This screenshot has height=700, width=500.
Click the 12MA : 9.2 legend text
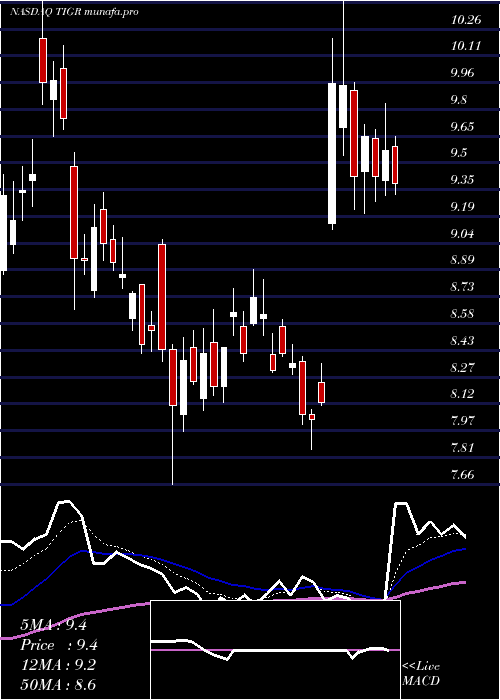[x=58, y=664]
